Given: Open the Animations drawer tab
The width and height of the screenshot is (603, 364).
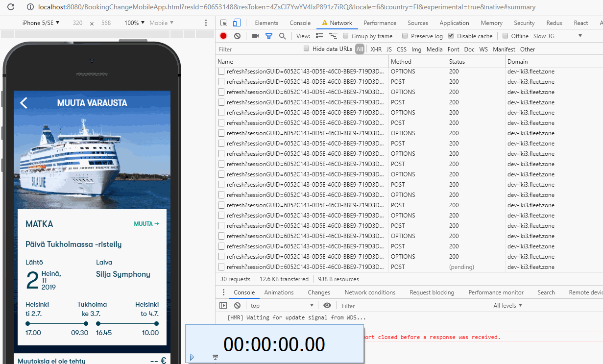Looking at the screenshot, I should (x=279, y=292).
